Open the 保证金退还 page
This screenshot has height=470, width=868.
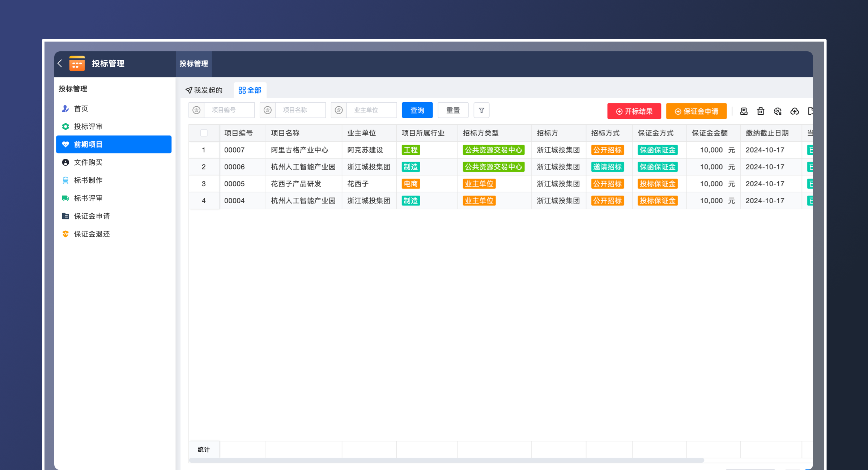pos(92,234)
